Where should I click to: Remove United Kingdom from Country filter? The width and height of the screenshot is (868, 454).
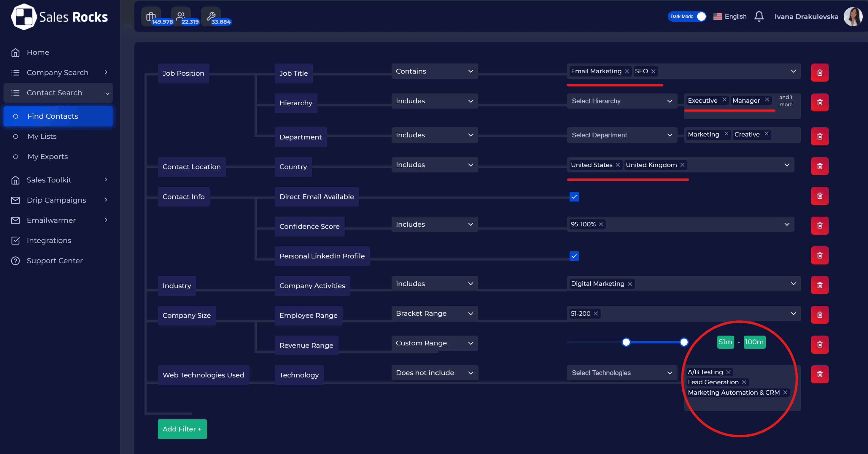[x=682, y=165]
